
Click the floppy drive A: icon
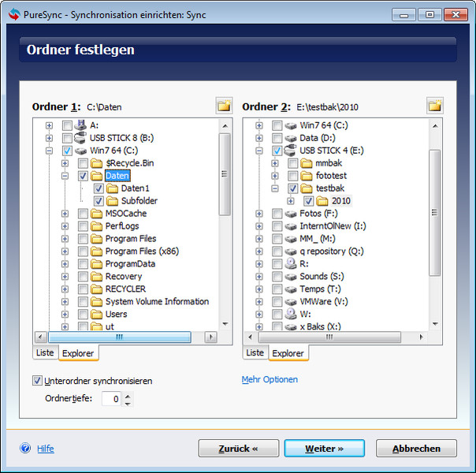[x=80, y=125]
